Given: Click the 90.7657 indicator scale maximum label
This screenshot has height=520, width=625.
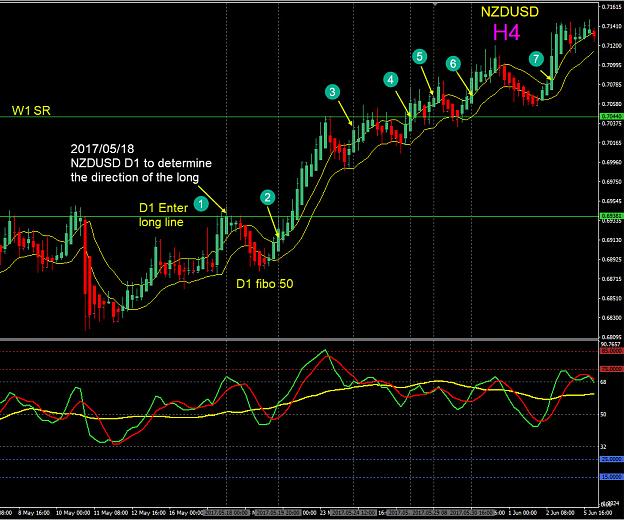Looking at the screenshot, I should tap(611, 344).
